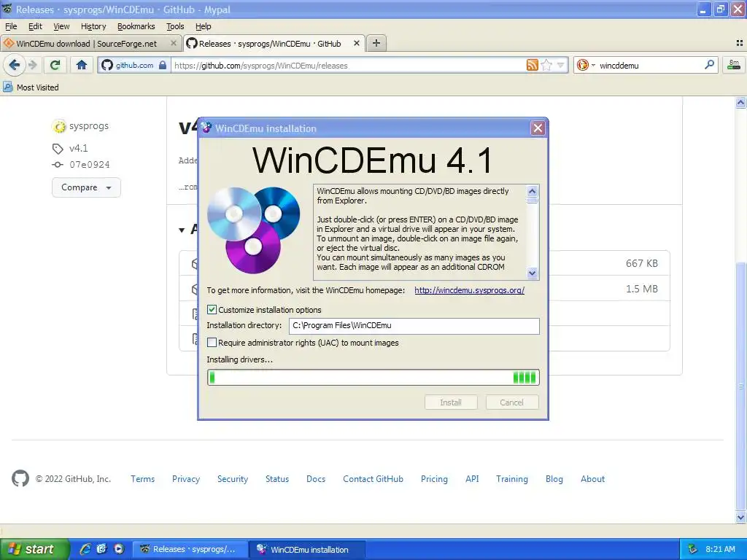Open the Most Visited bookmarks folder
The height and width of the screenshot is (560, 747).
click(x=31, y=87)
